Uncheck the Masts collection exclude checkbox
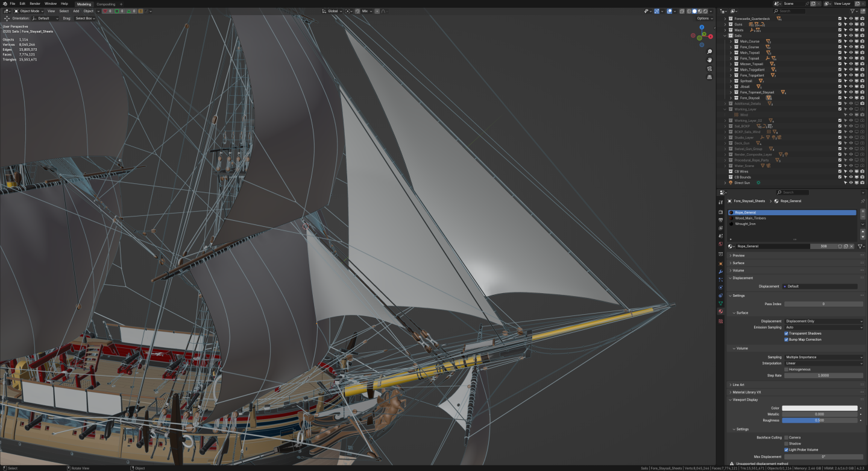Viewport: 868px width, 471px height. point(840,30)
